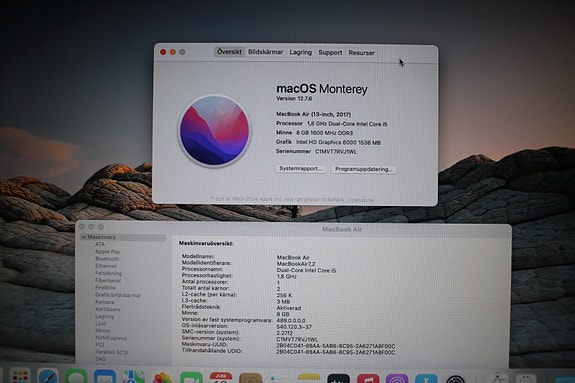Click the Maskinvaru-UUID value

pyautogui.click(x=336, y=346)
